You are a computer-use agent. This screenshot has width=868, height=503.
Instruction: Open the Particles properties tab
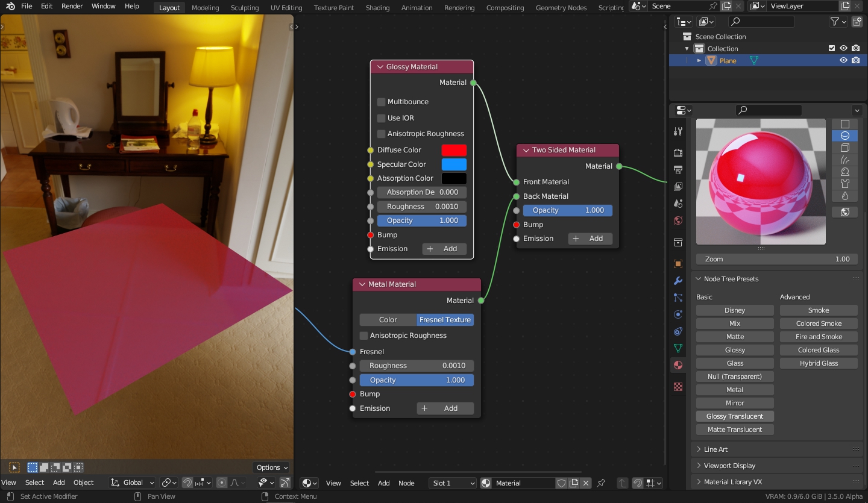[x=678, y=298]
